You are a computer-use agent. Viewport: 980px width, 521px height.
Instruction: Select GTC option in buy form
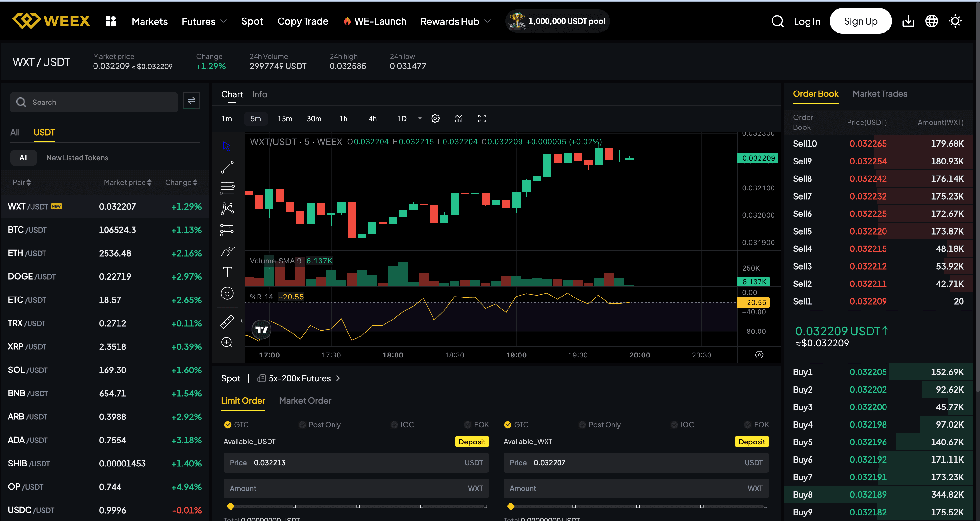coord(236,424)
